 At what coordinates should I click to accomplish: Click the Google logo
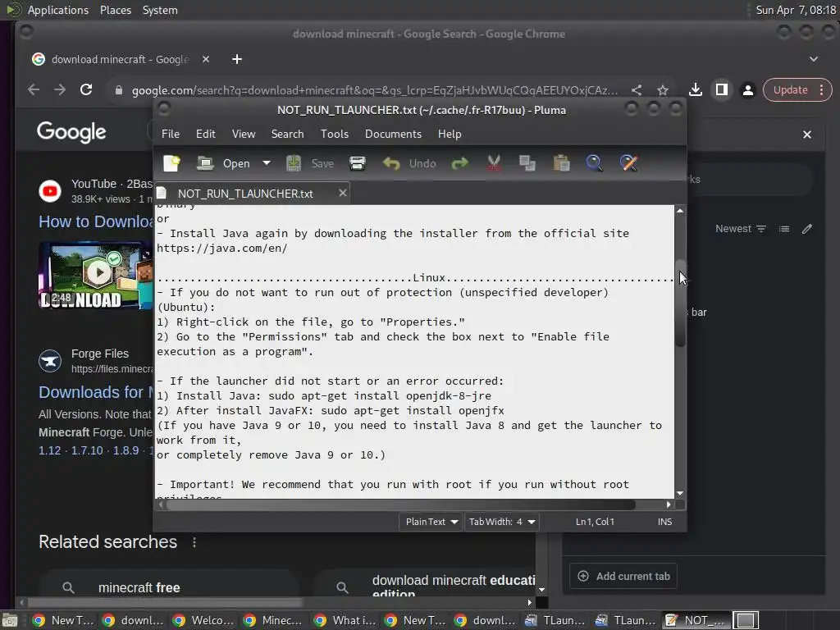pos(71,132)
